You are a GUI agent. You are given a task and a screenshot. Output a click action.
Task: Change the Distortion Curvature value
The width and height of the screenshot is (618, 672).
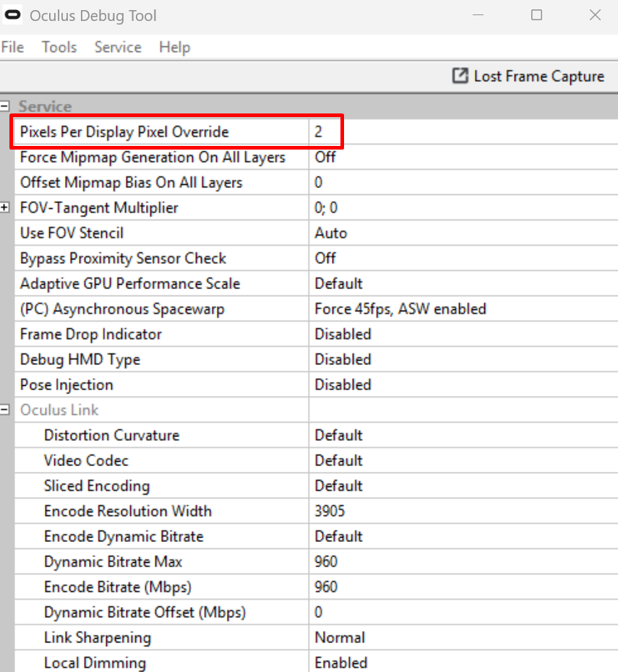pyautogui.click(x=463, y=435)
